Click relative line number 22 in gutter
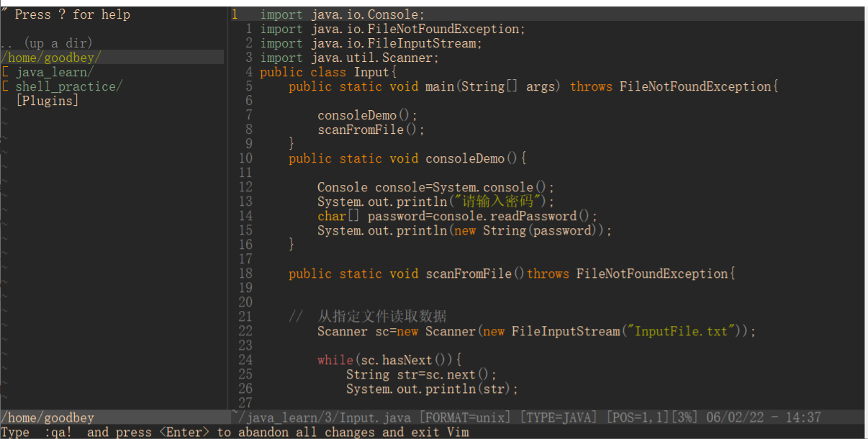Screen dimensions: 868x439 coord(245,331)
